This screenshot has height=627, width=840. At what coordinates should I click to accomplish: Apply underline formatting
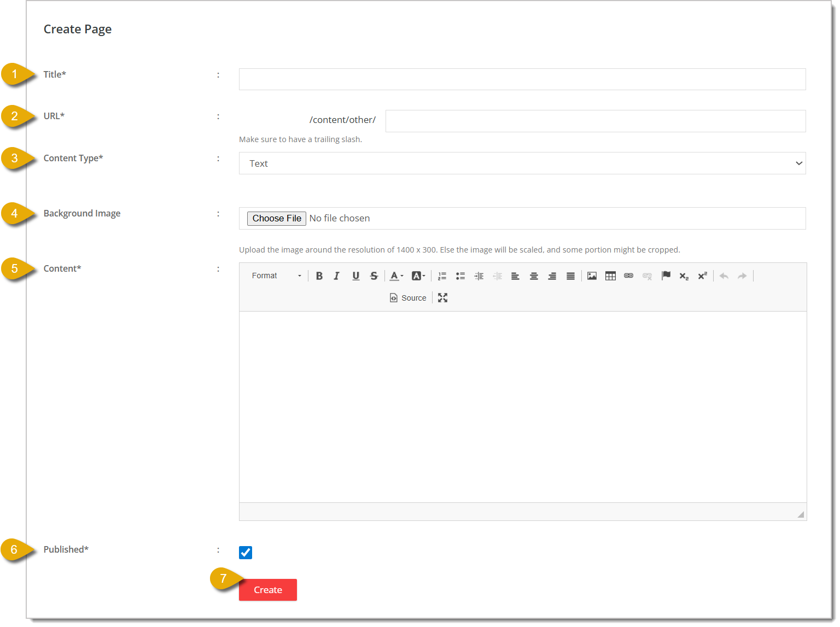coord(356,276)
